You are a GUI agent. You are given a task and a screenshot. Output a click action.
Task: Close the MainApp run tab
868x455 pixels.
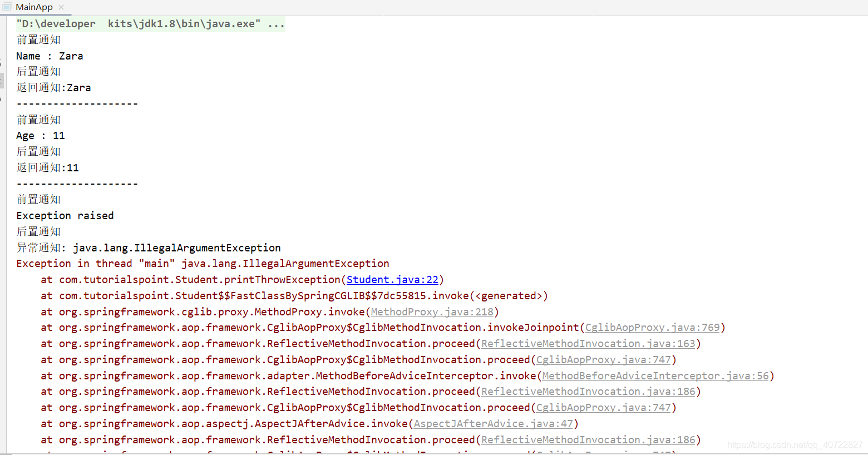click(61, 7)
